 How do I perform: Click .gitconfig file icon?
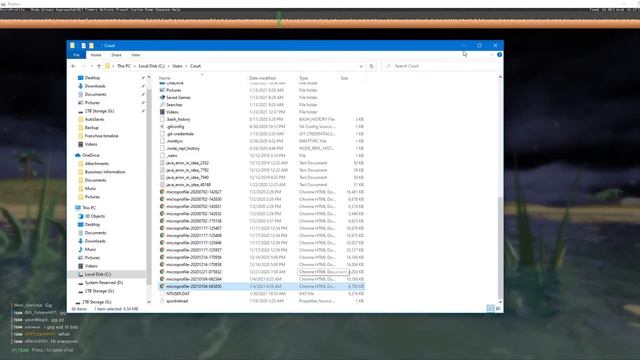(x=162, y=127)
